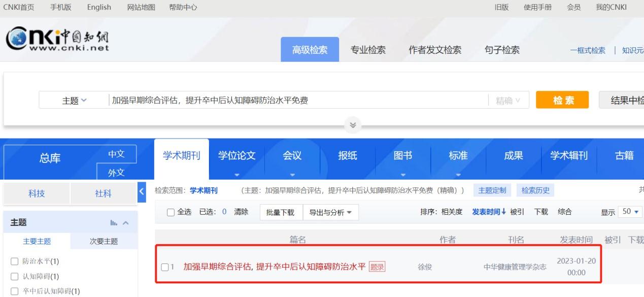The image size is (644, 297).
Task: Click the 批量下载 button
Action: 280,212
